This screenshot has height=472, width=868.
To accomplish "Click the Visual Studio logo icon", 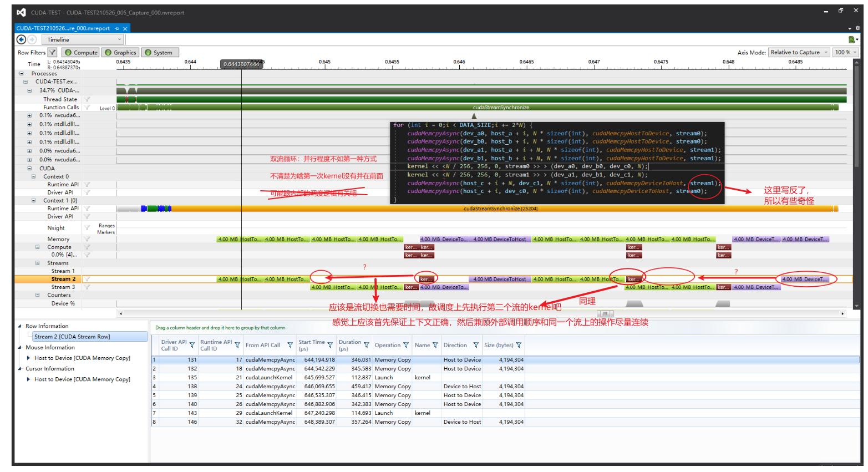I will click(21, 12).
